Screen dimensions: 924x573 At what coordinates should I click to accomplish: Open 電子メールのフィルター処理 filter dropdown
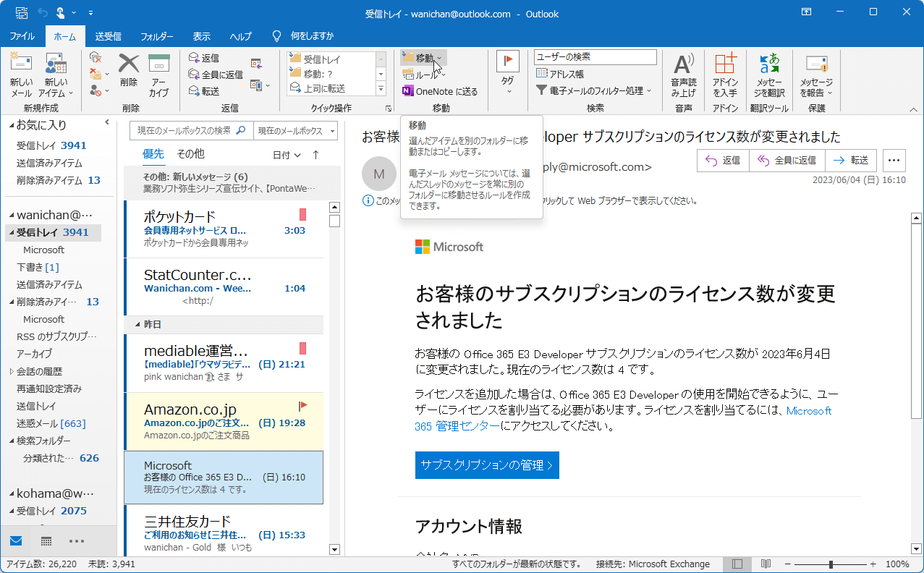tap(594, 90)
